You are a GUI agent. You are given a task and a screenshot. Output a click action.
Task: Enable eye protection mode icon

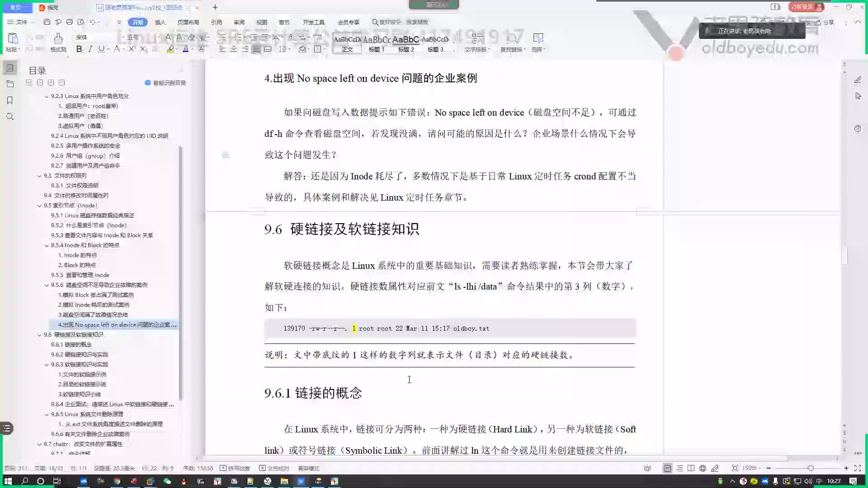click(x=647, y=468)
